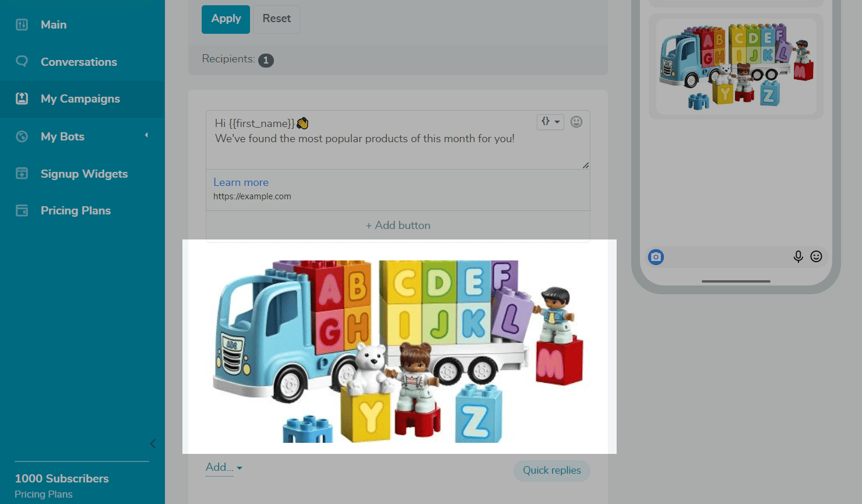Tap the camera icon in phone preview

(x=656, y=257)
